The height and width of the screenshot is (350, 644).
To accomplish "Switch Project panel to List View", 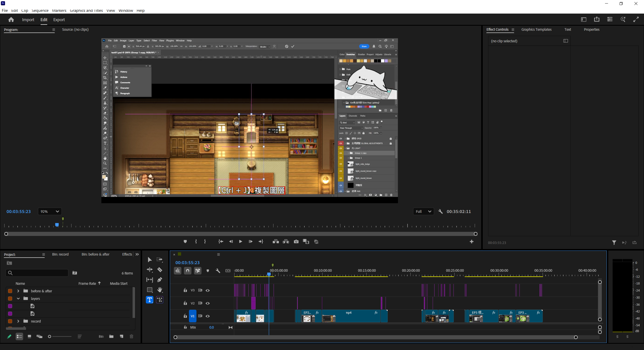I will click(x=19, y=336).
